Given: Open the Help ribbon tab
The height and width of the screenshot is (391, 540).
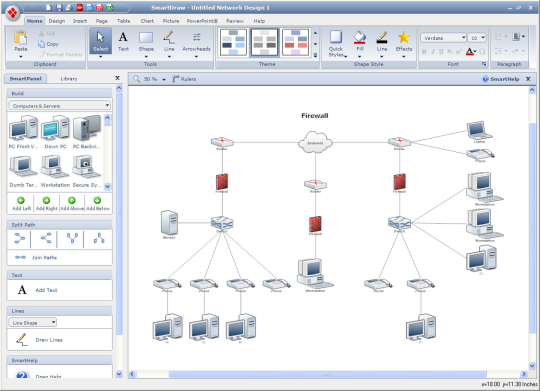Looking at the screenshot, I should click(x=259, y=21).
